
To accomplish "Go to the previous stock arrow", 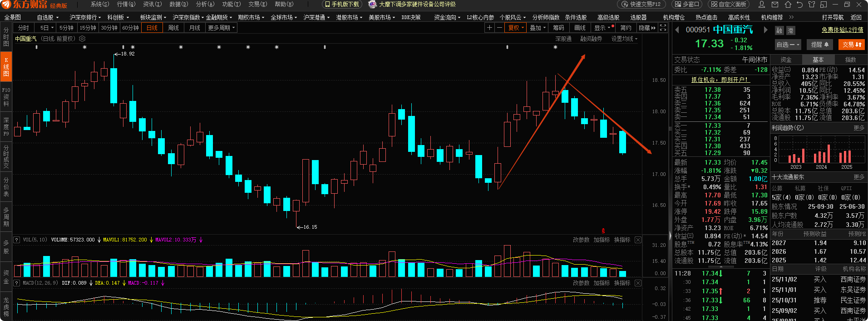I will [677, 30].
